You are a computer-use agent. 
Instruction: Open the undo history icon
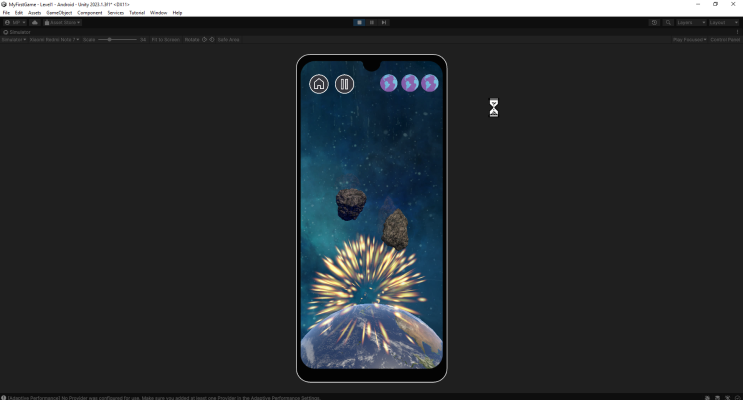tap(655, 22)
